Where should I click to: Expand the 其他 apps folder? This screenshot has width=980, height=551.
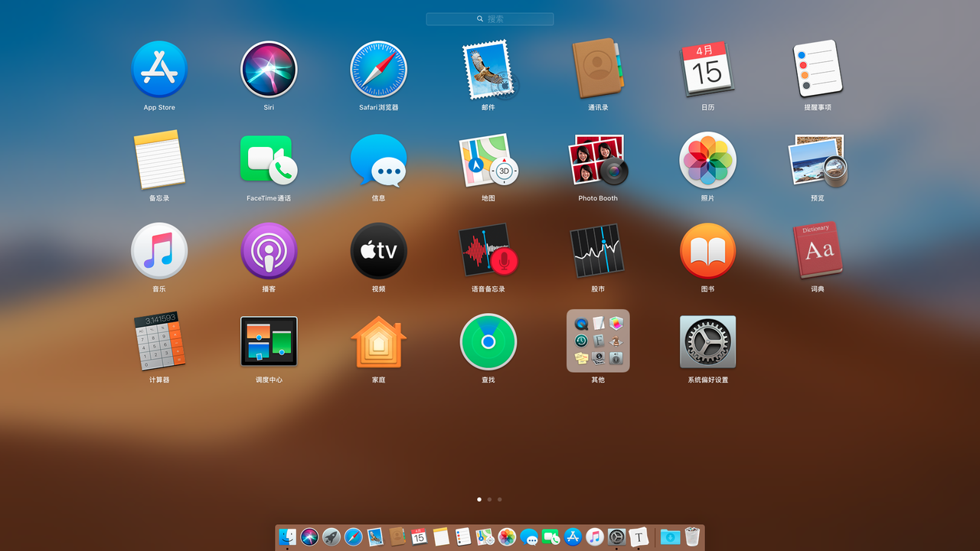tap(598, 341)
